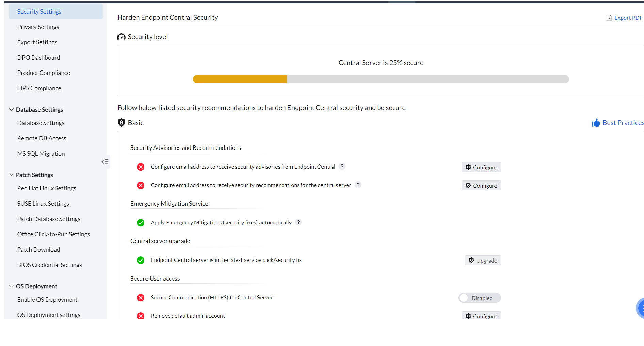The image size is (644, 346).
Task: Click help icon beside security recommendations email
Action: pyautogui.click(x=358, y=185)
